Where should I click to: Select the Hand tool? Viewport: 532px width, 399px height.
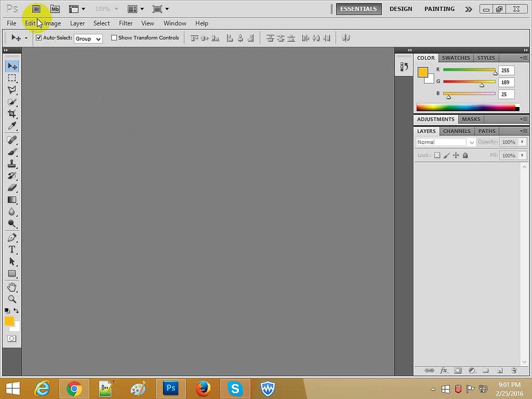tap(12, 287)
